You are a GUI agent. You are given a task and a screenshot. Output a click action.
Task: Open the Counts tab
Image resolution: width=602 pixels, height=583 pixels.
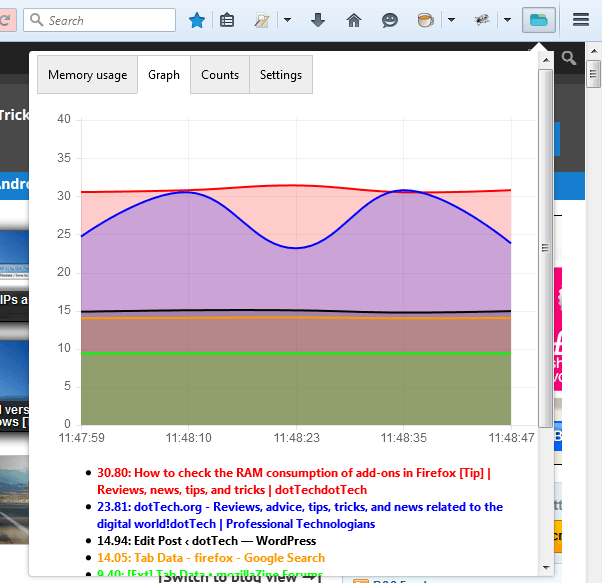pyautogui.click(x=220, y=75)
